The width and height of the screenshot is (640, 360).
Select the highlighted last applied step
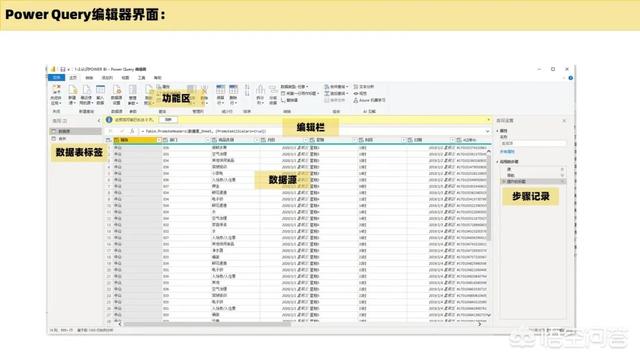click(x=533, y=181)
